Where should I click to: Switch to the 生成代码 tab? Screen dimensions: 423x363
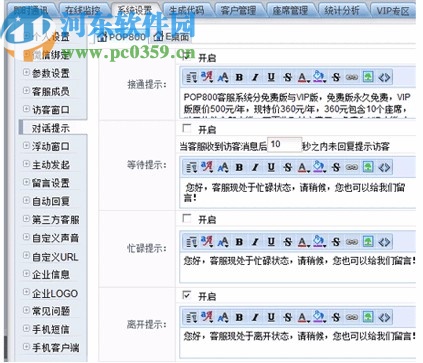(x=186, y=11)
